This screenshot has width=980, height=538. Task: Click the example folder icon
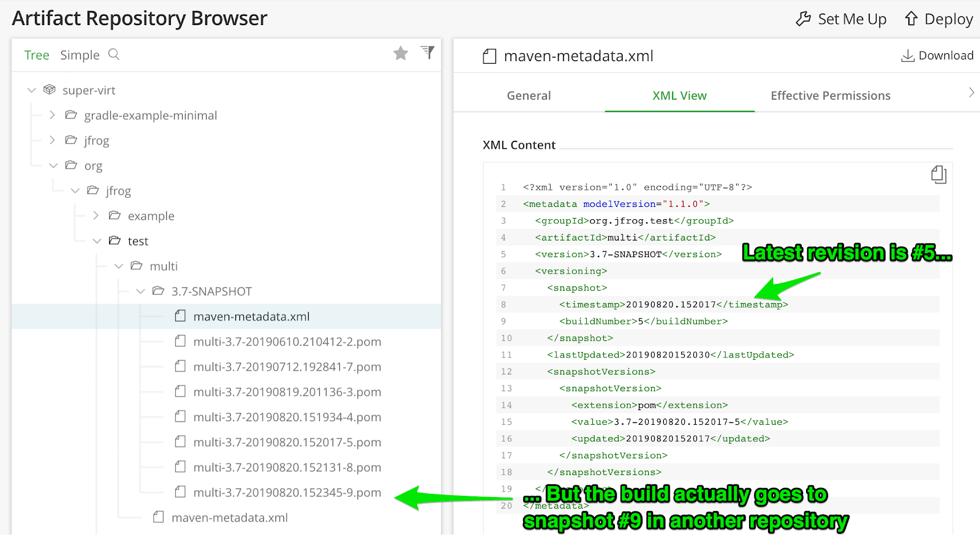115,215
